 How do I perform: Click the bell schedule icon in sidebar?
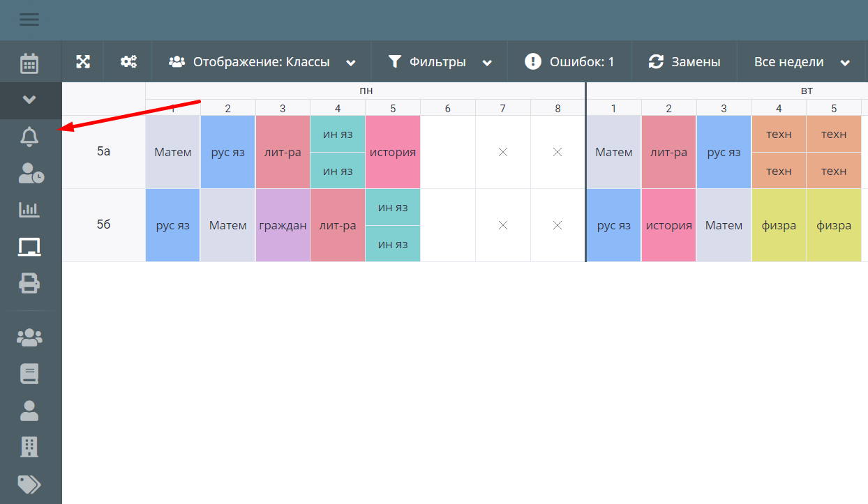[x=29, y=137]
